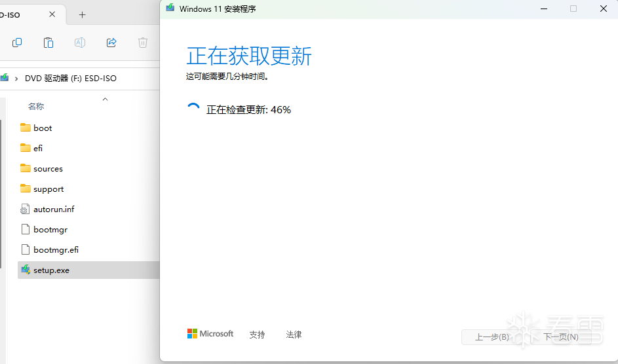The width and height of the screenshot is (618, 364).
Task: Click the Rename icon in Explorer toolbar
Action: click(x=80, y=43)
